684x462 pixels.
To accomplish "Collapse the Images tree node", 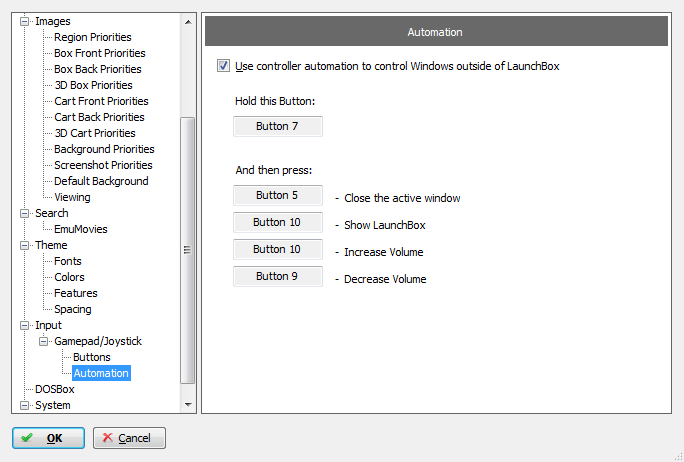I will [x=25, y=21].
